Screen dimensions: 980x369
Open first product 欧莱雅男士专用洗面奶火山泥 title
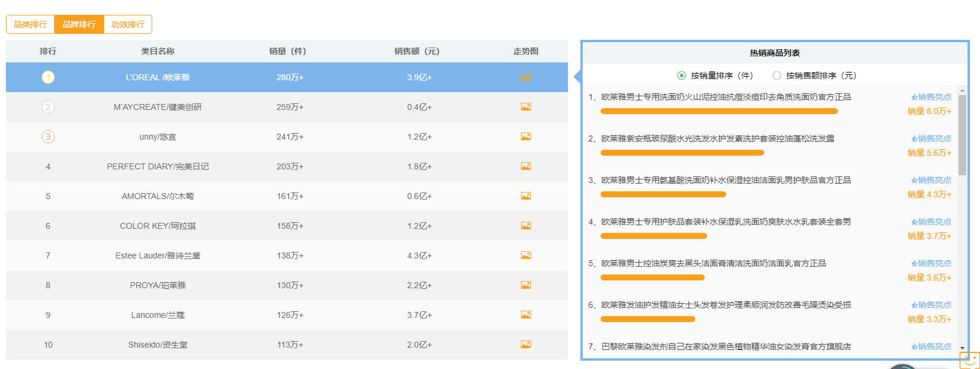(x=725, y=97)
